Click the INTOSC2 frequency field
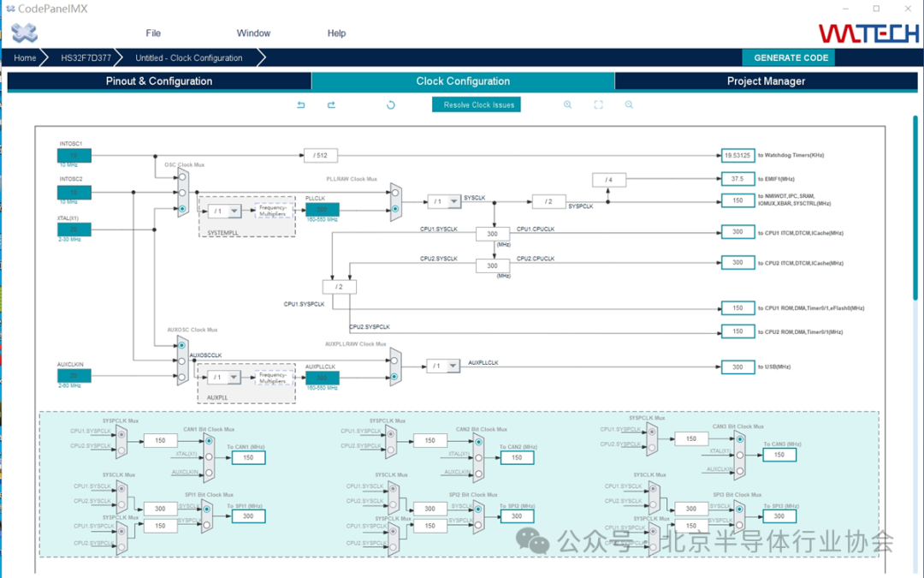 [x=74, y=193]
